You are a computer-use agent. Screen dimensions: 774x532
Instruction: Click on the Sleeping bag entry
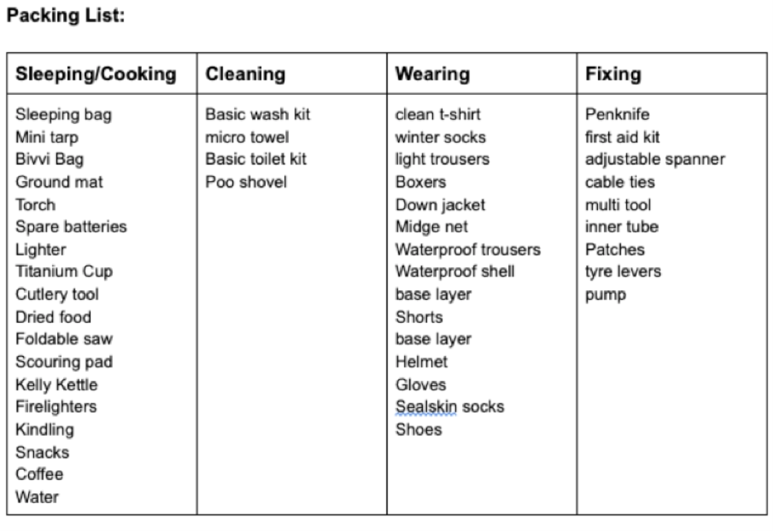tap(64, 115)
